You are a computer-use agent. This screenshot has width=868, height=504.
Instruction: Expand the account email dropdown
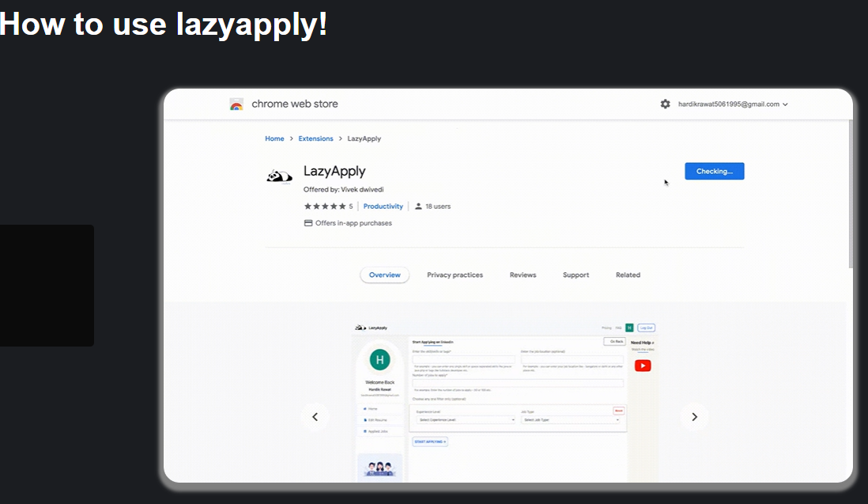tap(732, 104)
